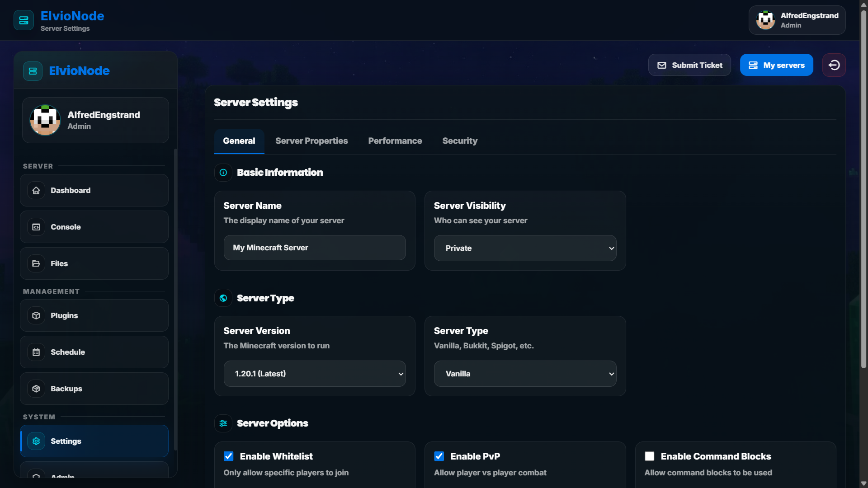The height and width of the screenshot is (488, 868).
Task: Click the ElvioNode sidebar logo icon
Action: coord(33,71)
